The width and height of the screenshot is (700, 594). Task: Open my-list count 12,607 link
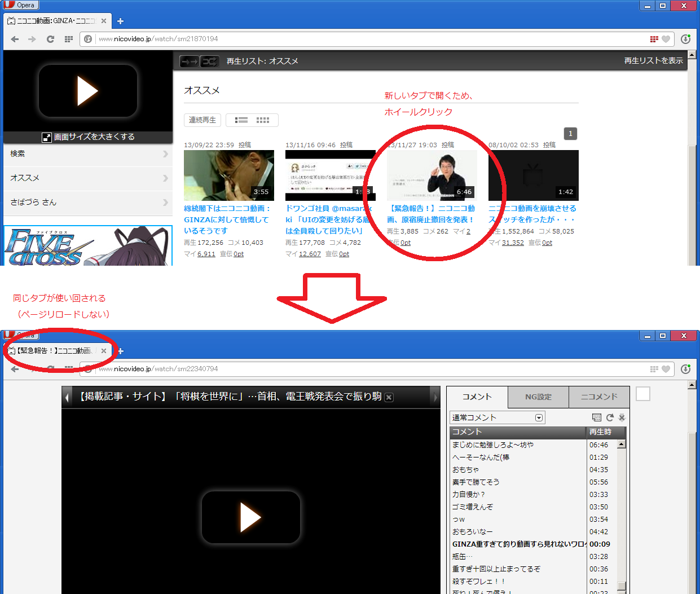click(310, 254)
